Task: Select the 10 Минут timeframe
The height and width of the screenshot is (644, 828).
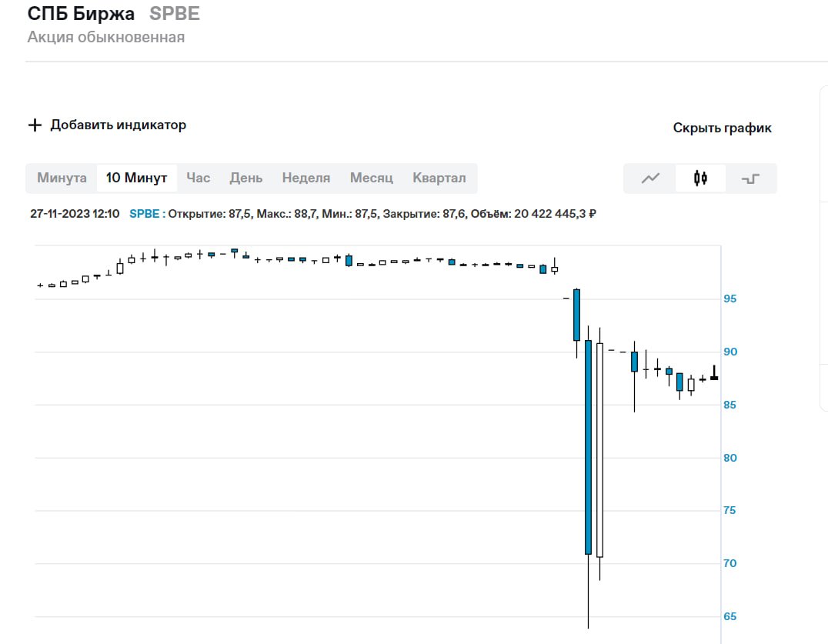Action: [136, 178]
